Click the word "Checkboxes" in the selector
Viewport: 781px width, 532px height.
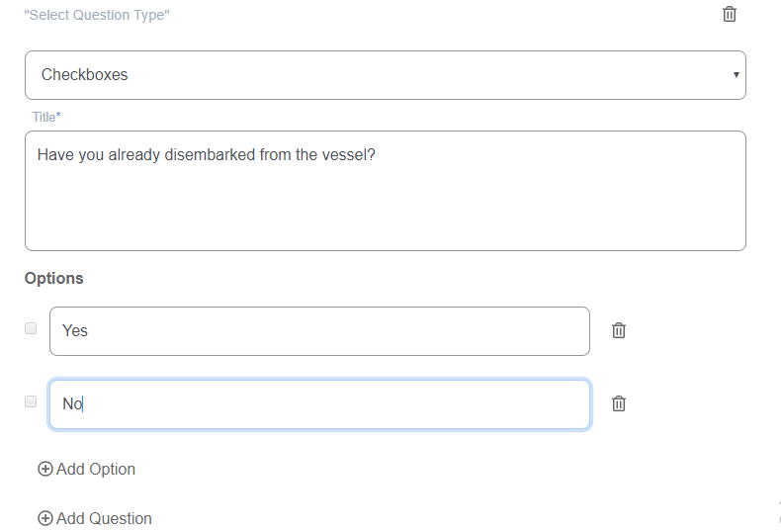[85, 75]
